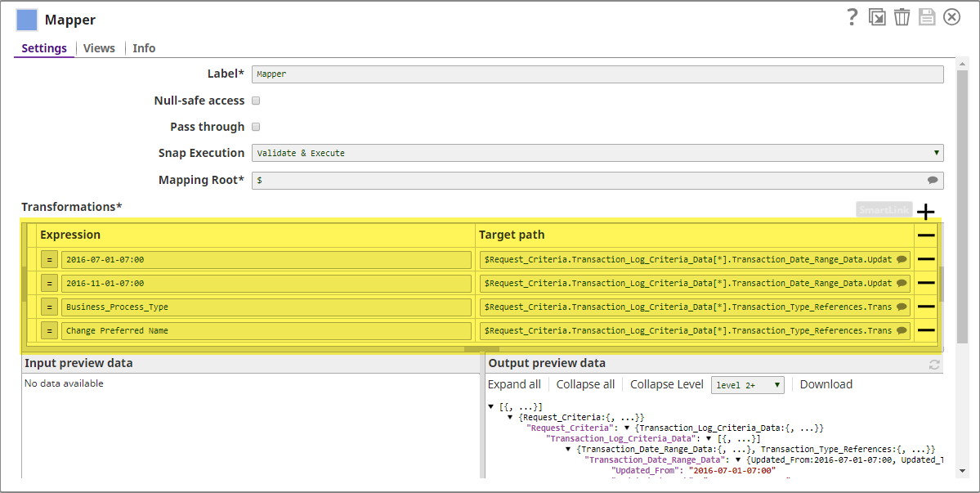Refresh the output preview data
This screenshot has width=980, height=493.
coord(934,365)
